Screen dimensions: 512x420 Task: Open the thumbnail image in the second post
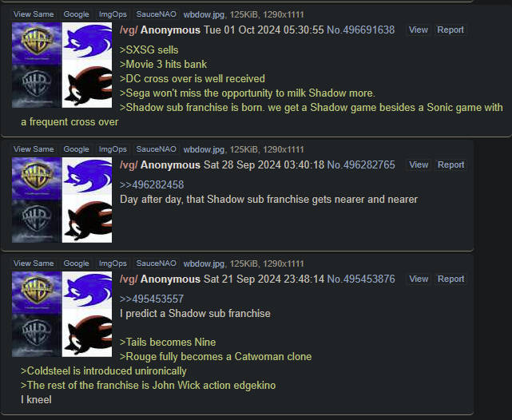62,200
